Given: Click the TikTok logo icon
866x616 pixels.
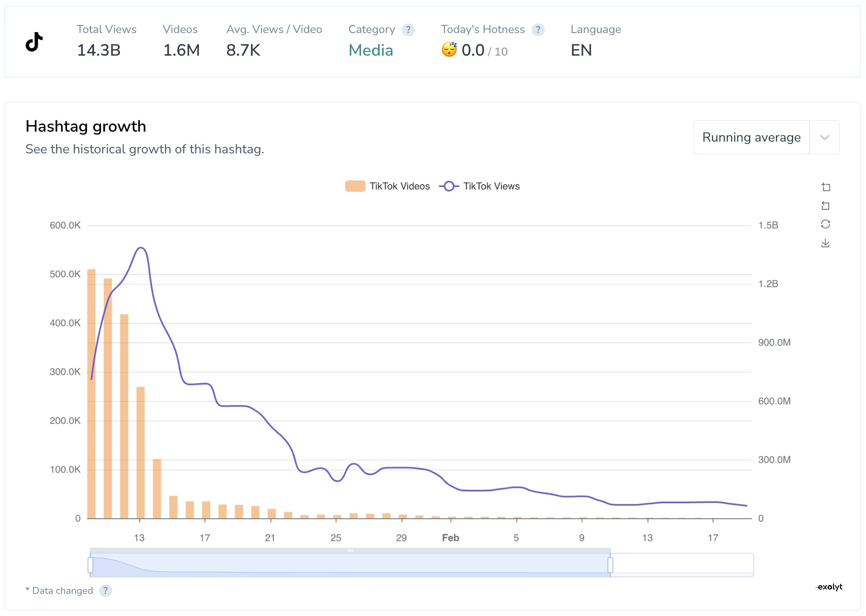Looking at the screenshot, I should pyautogui.click(x=34, y=42).
